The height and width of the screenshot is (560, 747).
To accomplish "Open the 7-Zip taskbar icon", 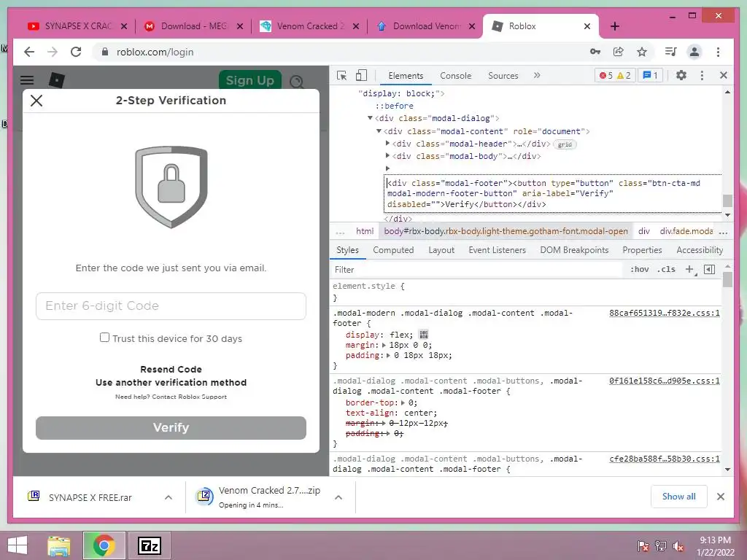I will coord(149,545).
